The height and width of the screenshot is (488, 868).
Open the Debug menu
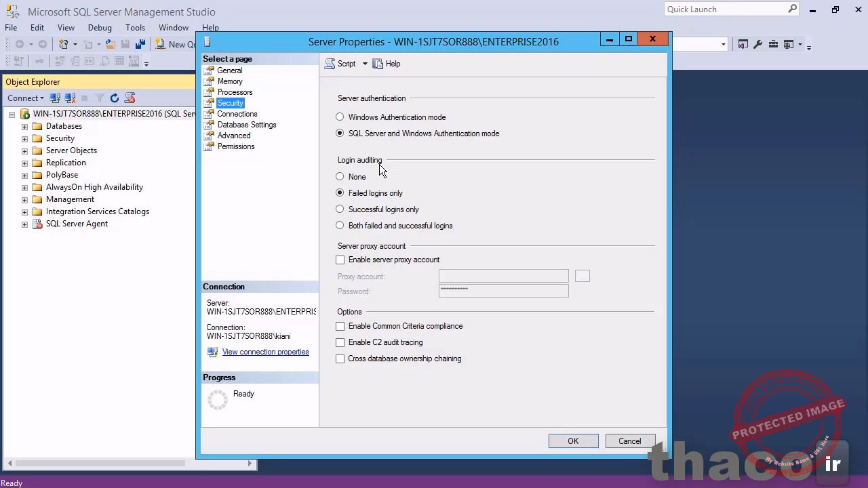100,28
